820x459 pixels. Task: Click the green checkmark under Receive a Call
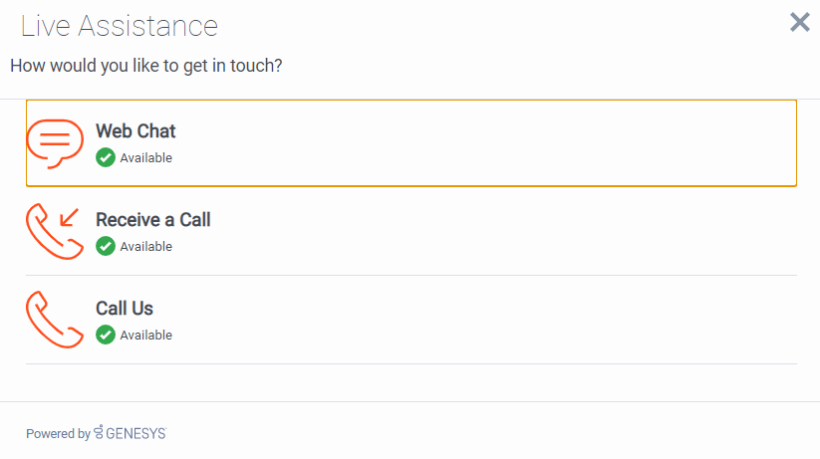[105, 246]
